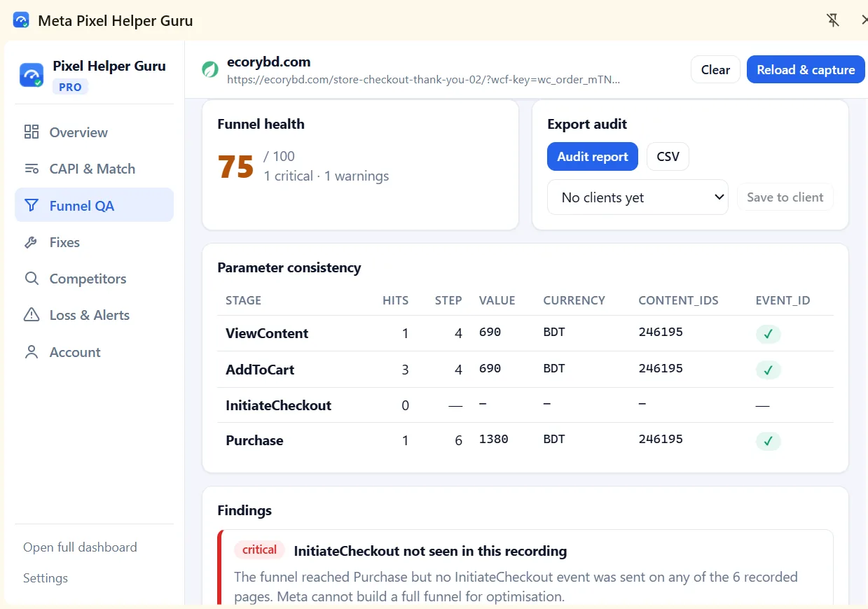The width and height of the screenshot is (868, 609).
Task: Click the AddToCart stage row label
Action: pos(260,370)
